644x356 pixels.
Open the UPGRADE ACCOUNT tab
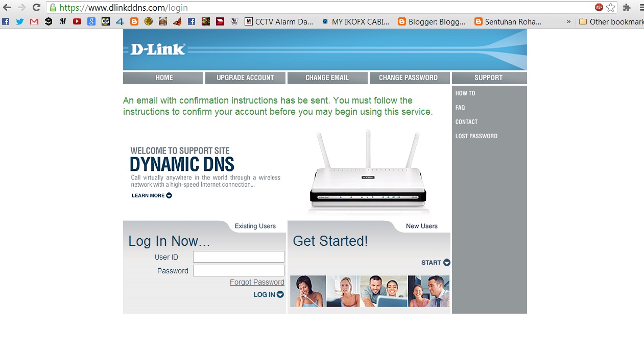click(x=245, y=78)
